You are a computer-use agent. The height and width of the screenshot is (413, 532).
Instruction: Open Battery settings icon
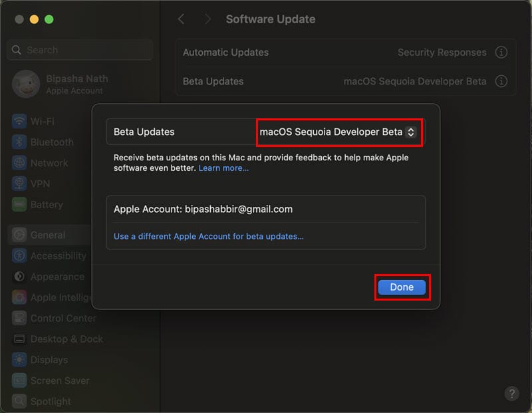19,205
